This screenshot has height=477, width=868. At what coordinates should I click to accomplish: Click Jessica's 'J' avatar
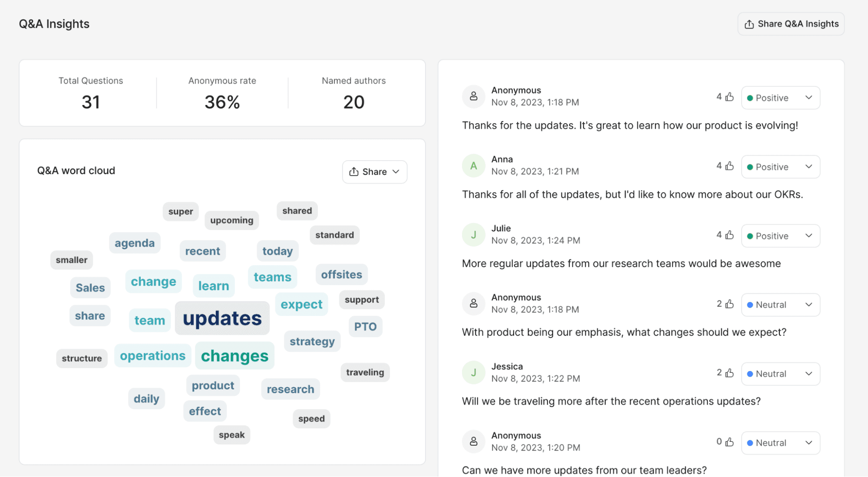coord(473,372)
